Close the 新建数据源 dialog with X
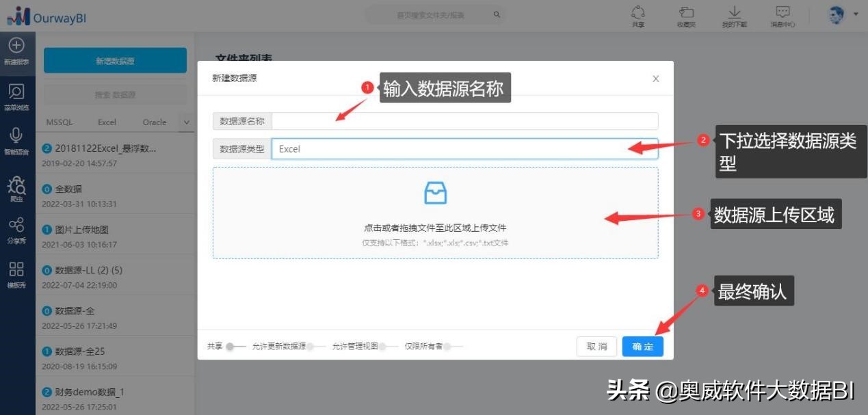The image size is (868, 415). 655,79
